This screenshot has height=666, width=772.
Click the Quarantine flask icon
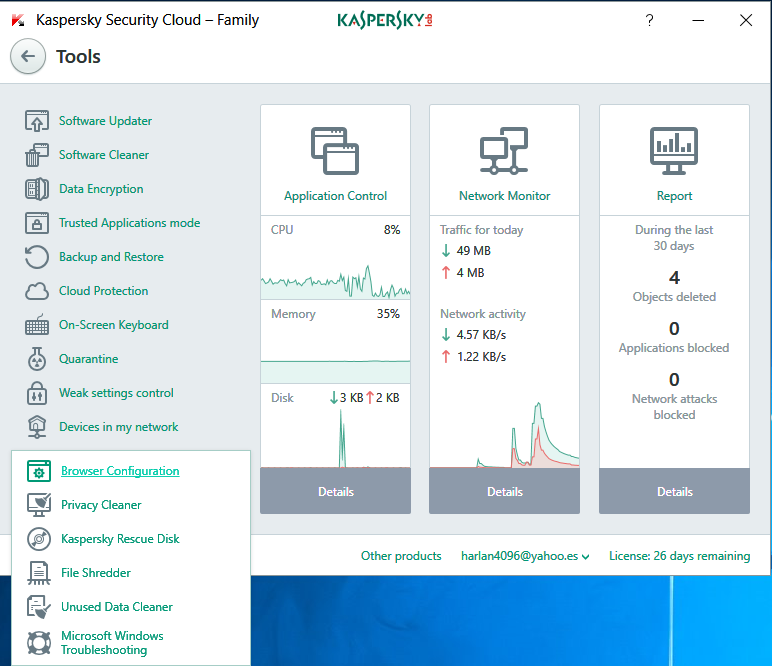tap(37, 360)
